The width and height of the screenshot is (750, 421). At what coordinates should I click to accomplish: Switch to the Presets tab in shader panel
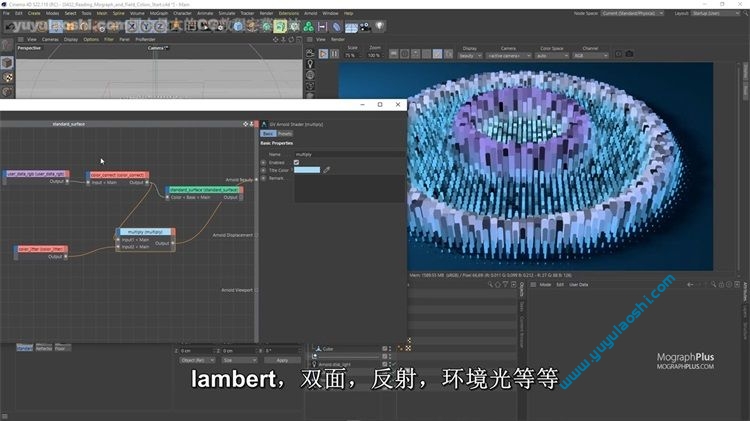(x=284, y=133)
